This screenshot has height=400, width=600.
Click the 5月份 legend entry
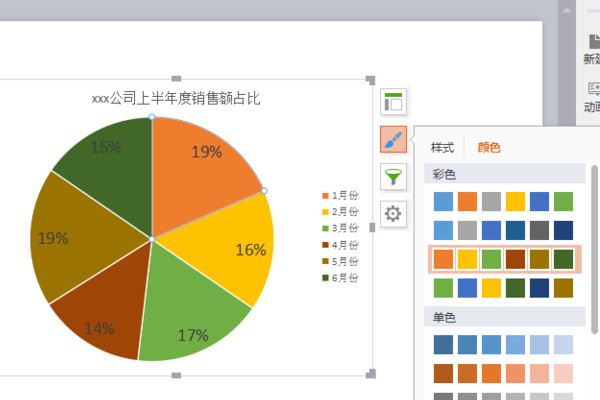coord(340,261)
